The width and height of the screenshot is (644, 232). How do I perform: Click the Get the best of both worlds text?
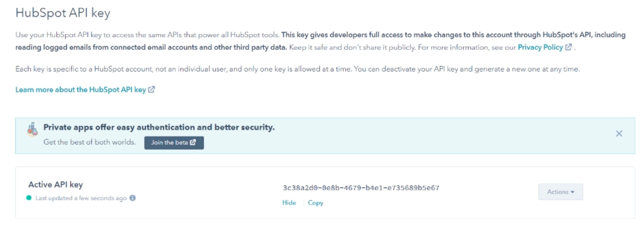[x=90, y=142]
